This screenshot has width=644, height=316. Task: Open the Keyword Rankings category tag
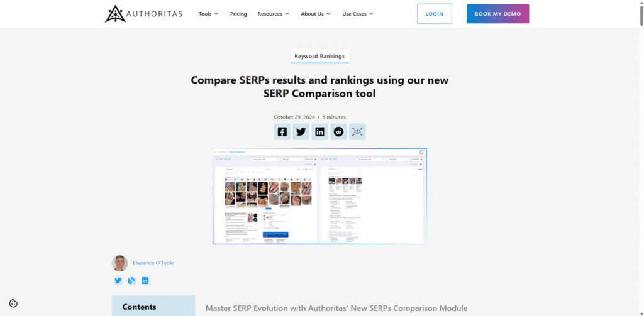[x=319, y=56]
